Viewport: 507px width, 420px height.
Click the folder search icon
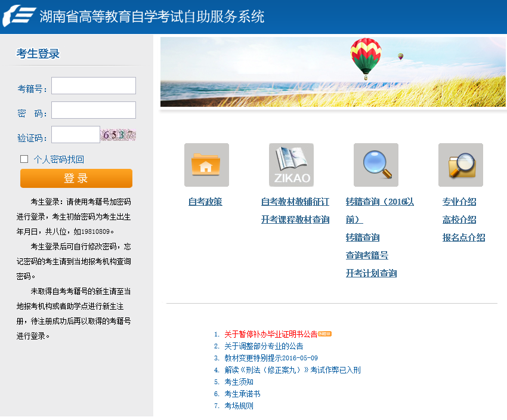pyautogui.click(x=460, y=165)
